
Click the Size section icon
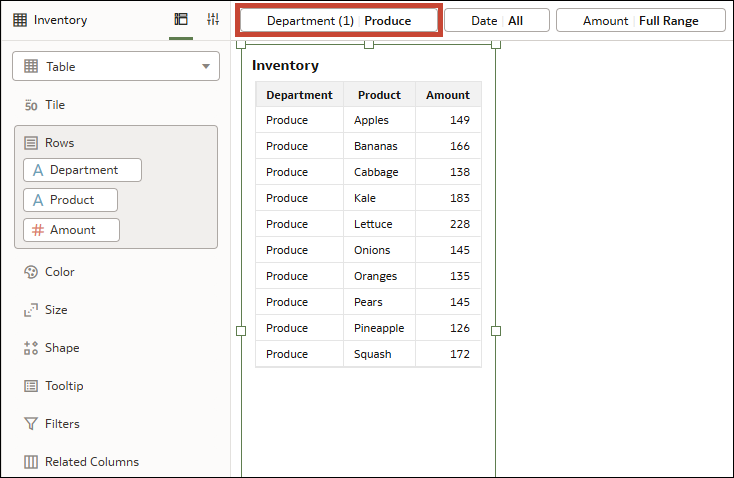30,310
